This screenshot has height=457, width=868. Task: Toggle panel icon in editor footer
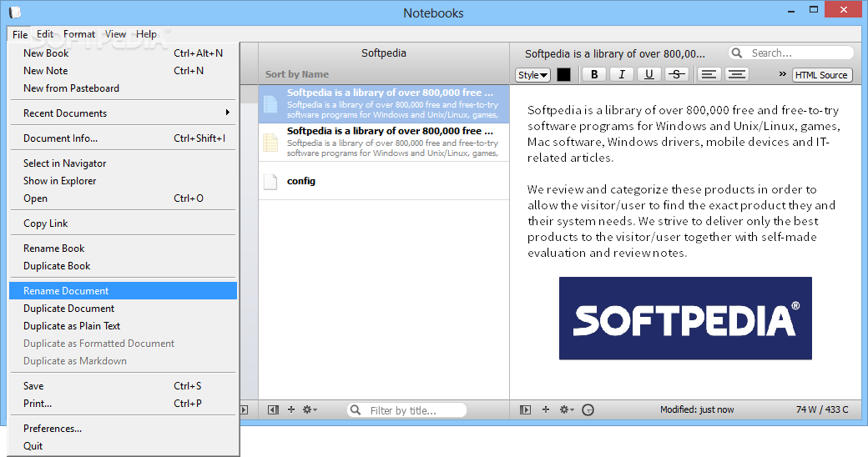coord(525,409)
